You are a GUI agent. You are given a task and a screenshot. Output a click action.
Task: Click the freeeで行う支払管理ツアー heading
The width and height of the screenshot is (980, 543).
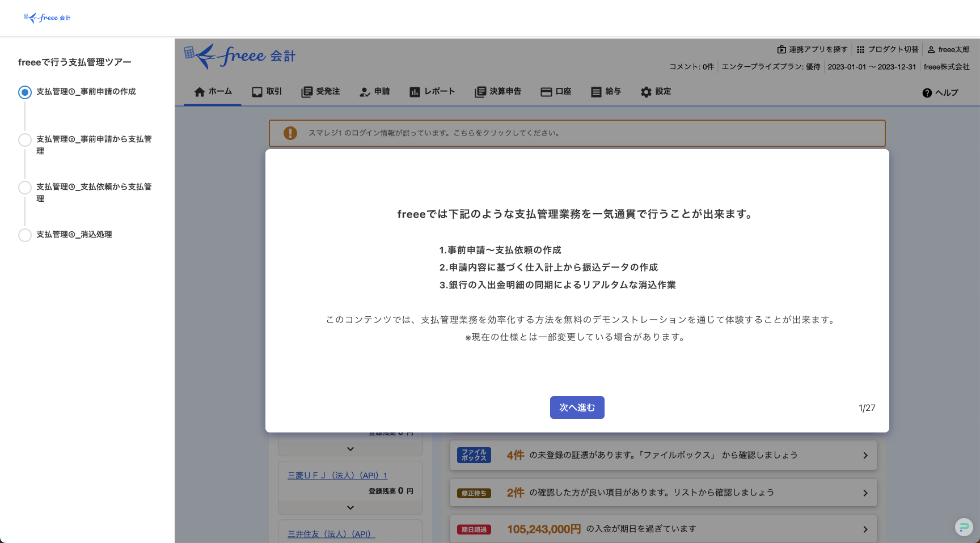[x=75, y=62]
